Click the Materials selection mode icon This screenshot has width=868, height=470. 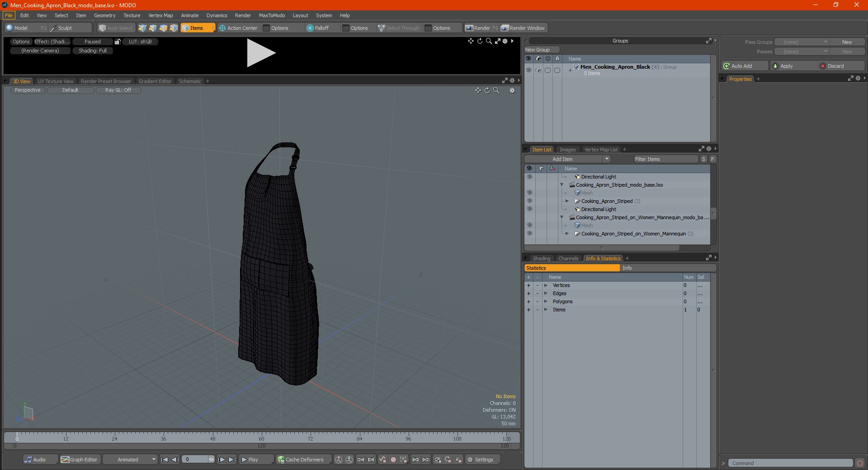click(x=174, y=28)
